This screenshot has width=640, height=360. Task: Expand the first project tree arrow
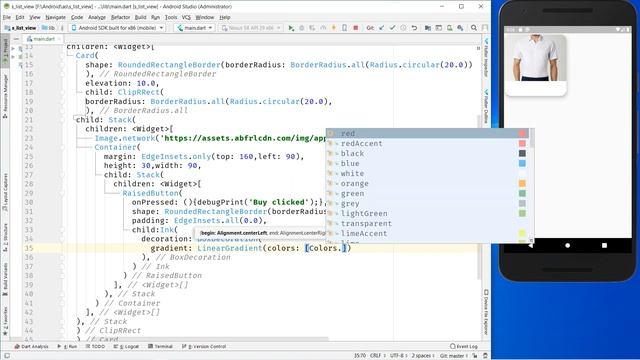[x=13, y=48]
